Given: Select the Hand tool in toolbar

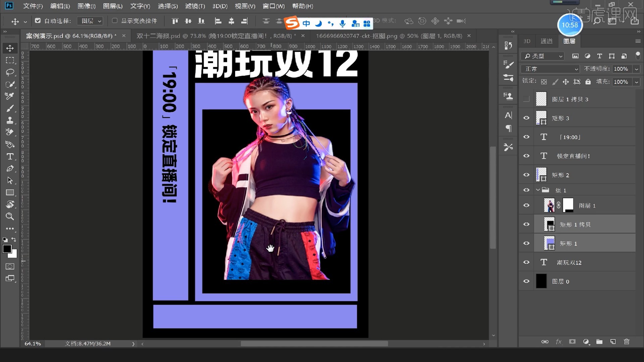Looking at the screenshot, I should coord(10,204).
